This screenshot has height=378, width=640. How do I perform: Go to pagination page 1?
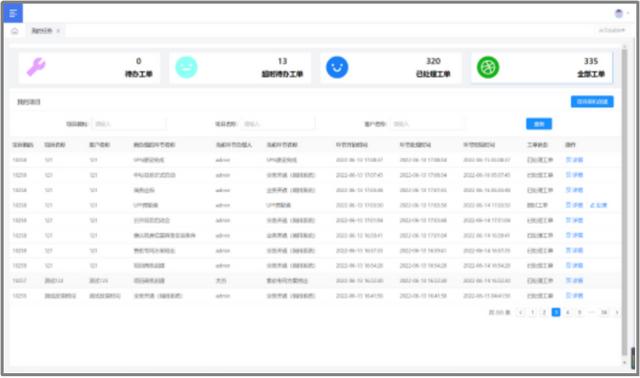(x=532, y=313)
